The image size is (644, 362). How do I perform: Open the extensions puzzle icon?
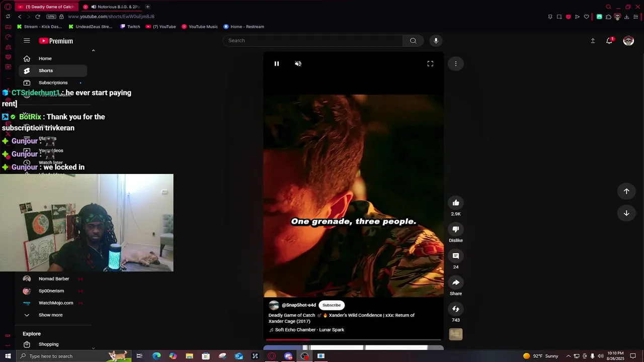coord(608,17)
